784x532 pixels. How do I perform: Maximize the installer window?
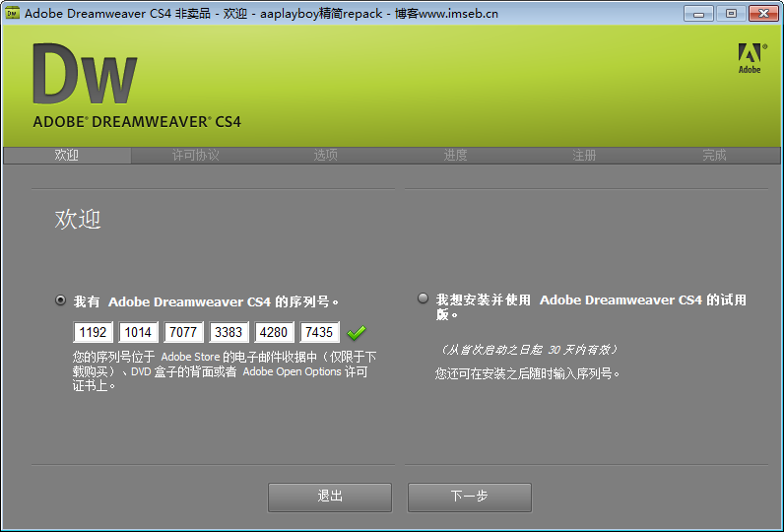[x=731, y=13]
